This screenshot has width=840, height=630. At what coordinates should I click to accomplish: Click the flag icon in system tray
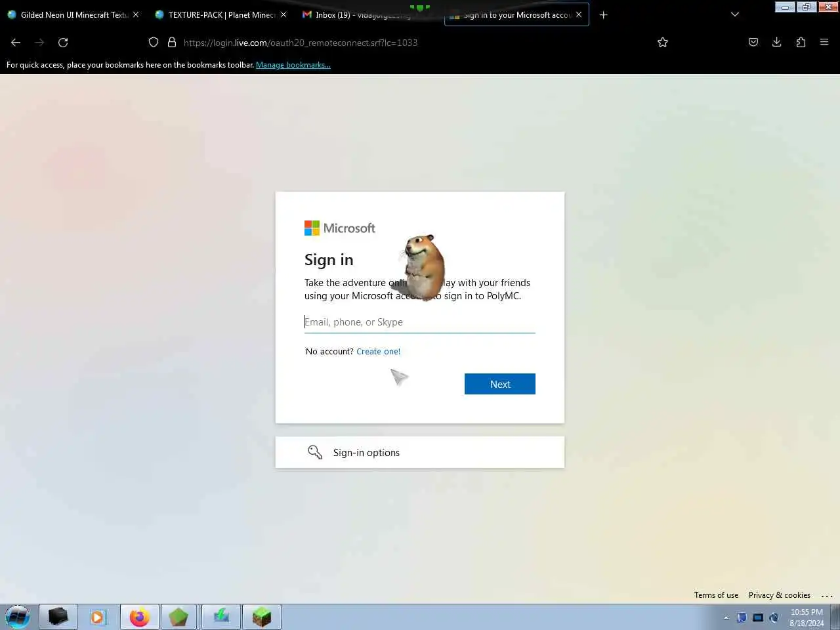[x=742, y=618]
